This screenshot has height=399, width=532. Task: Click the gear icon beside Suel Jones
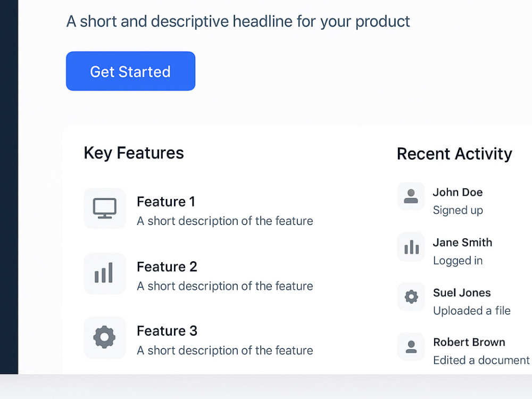411,297
